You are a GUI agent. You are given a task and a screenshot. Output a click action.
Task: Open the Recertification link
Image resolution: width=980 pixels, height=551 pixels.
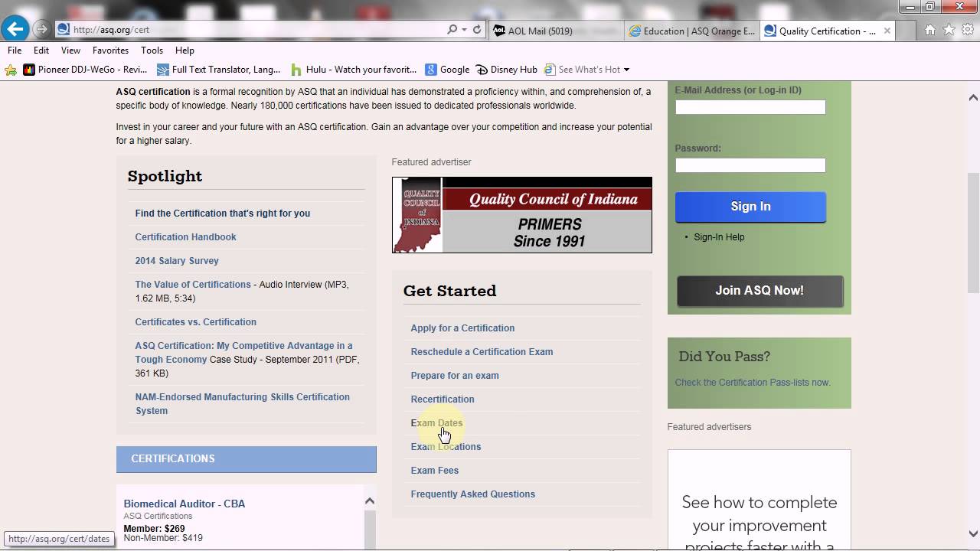pyautogui.click(x=443, y=399)
